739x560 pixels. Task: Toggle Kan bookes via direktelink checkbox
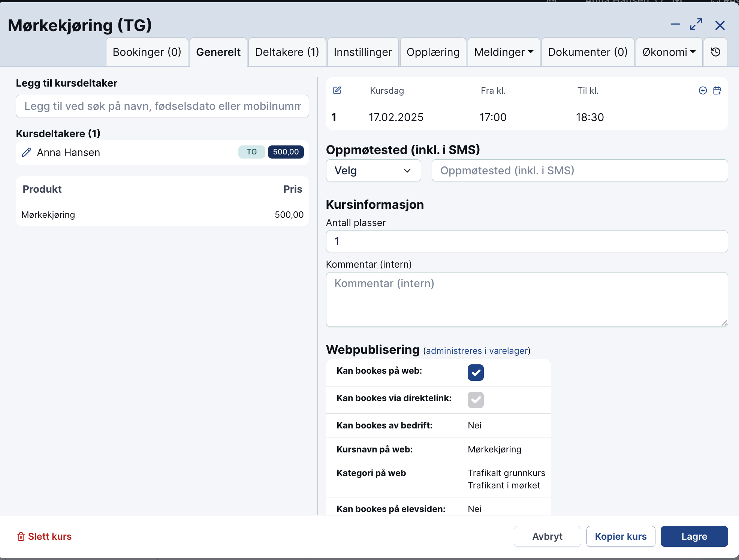476,400
